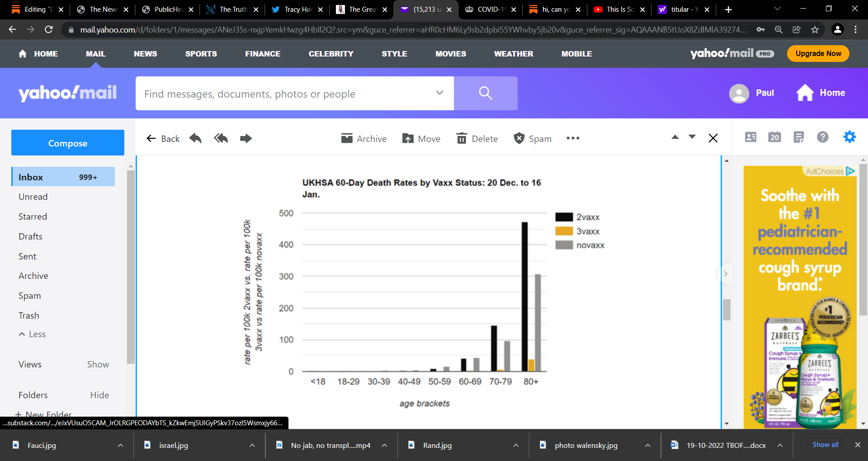Open the WEATHER navigation item
The width and height of the screenshot is (868, 461).
pos(514,54)
